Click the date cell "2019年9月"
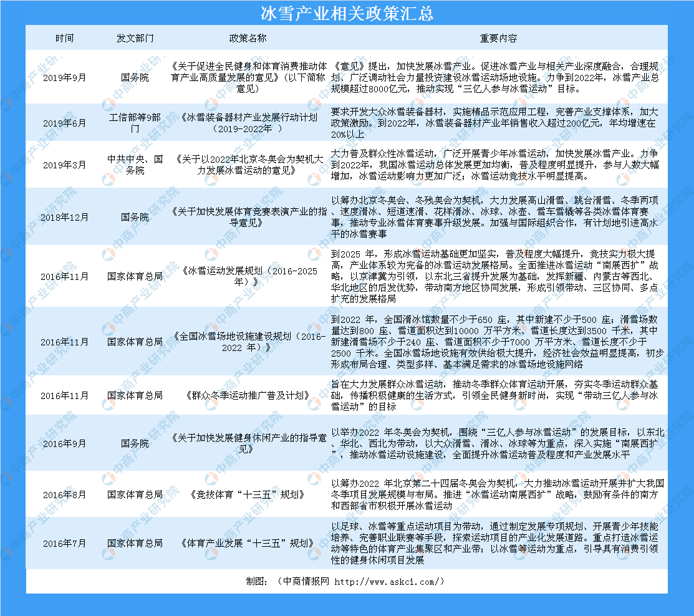Image resolution: width=694 pixels, height=616 pixels. pyautogui.click(x=65, y=77)
